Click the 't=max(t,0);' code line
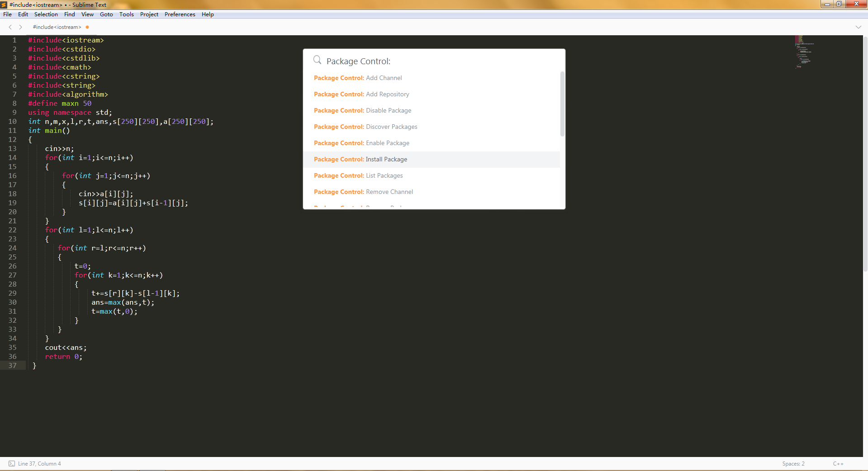 pyautogui.click(x=114, y=311)
